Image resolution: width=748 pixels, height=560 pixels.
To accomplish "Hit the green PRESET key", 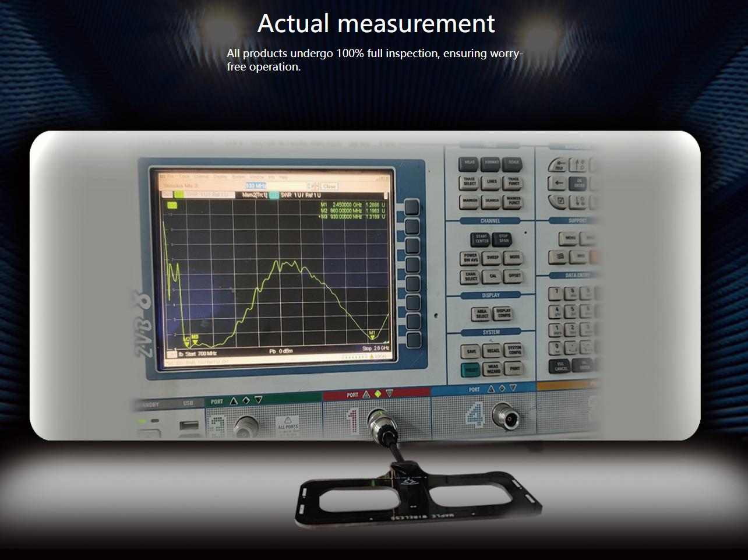I will pos(471,369).
